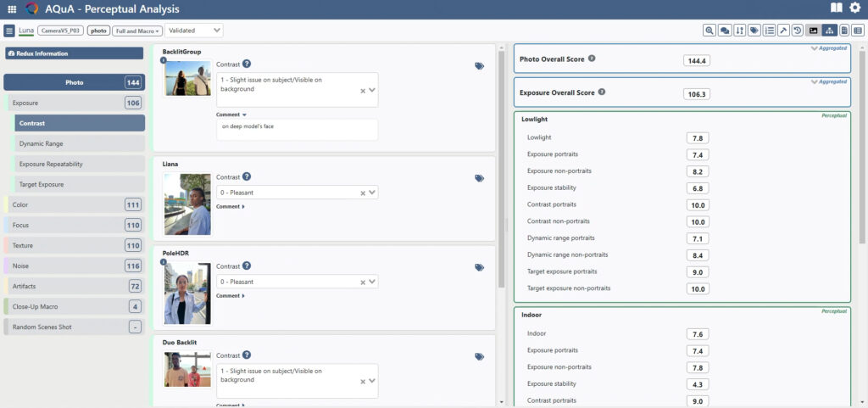Open the Validated status dropdown
This screenshot has height=408, width=868.
click(194, 31)
